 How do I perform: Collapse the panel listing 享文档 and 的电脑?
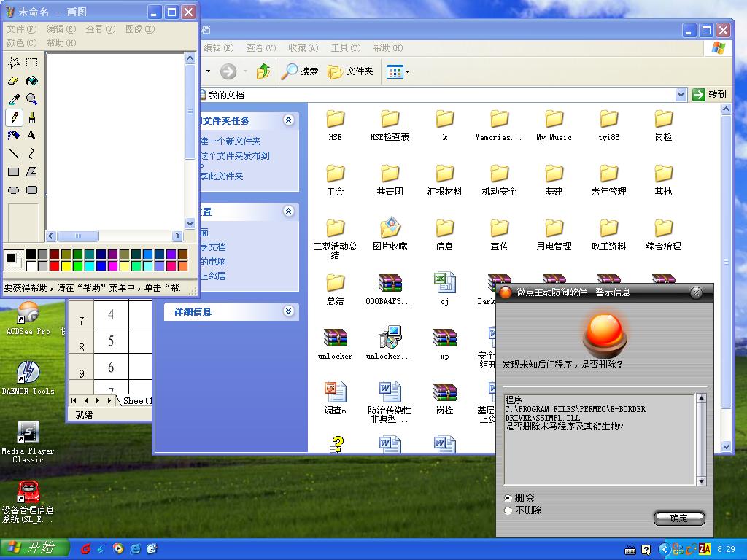point(289,211)
